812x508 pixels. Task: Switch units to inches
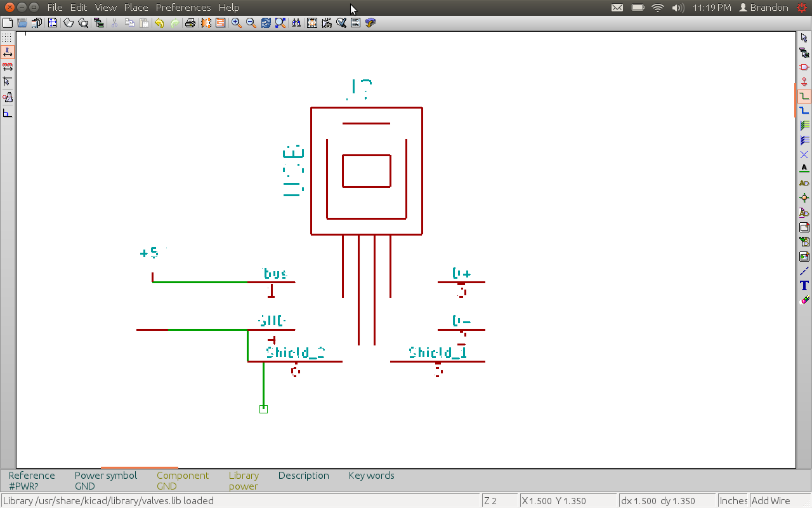7,52
